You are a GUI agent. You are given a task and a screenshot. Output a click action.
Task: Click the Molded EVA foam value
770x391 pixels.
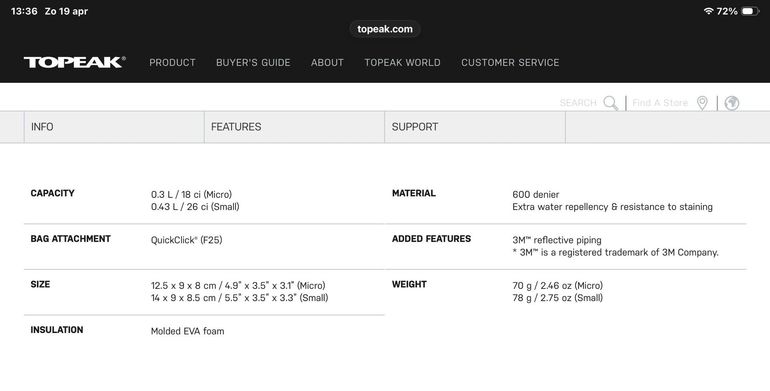coord(188,331)
